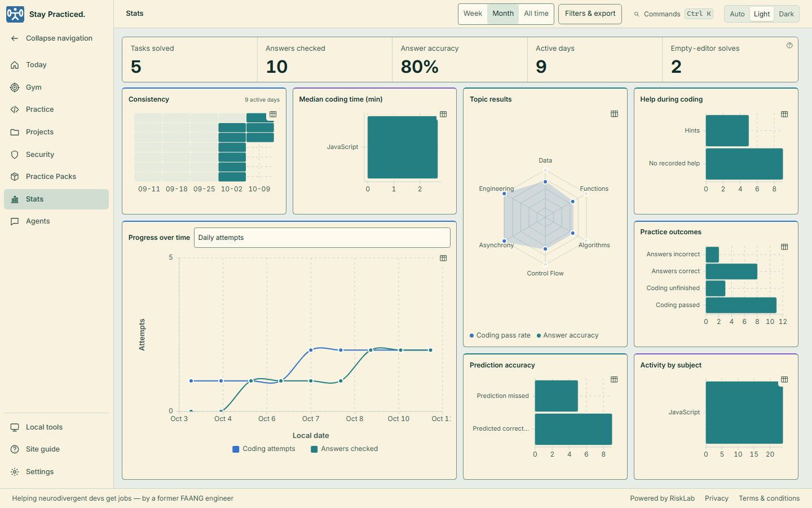Select the All time range
Screen dimensions: 812x508
[x=536, y=14]
